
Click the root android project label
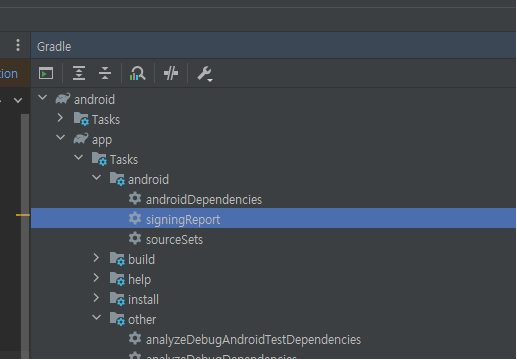pos(94,100)
